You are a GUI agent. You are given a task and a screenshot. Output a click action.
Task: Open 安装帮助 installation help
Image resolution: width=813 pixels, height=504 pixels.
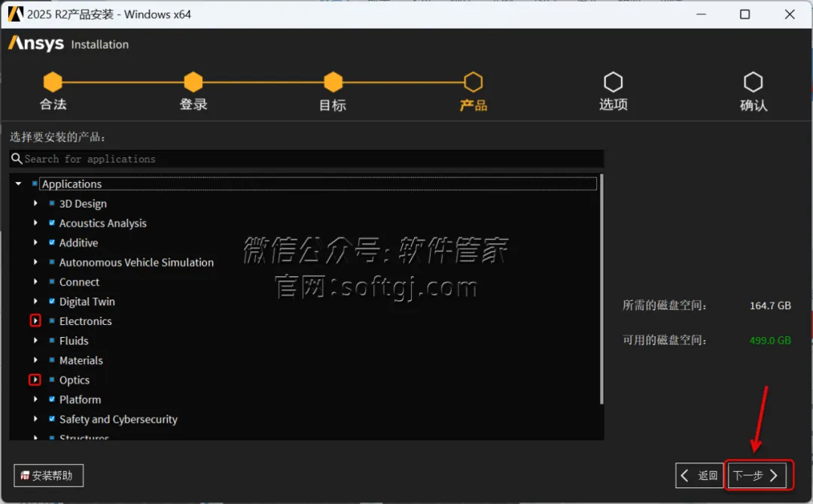click(x=48, y=475)
